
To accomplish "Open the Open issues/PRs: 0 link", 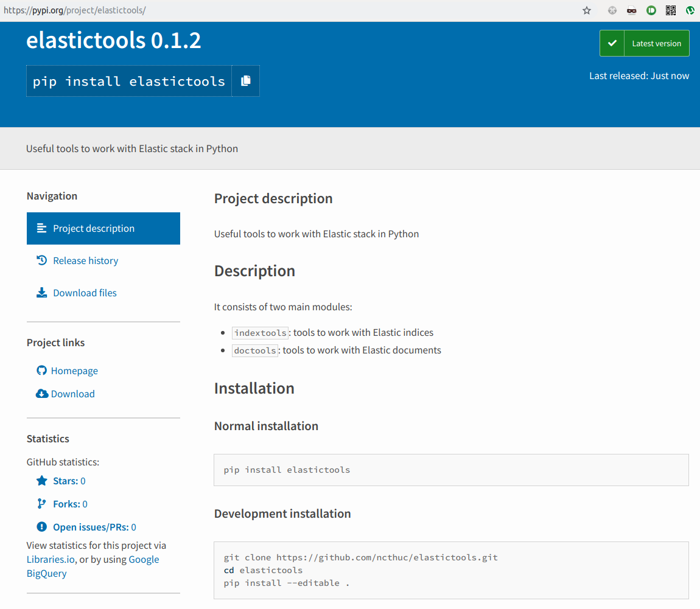I will (x=94, y=527).
